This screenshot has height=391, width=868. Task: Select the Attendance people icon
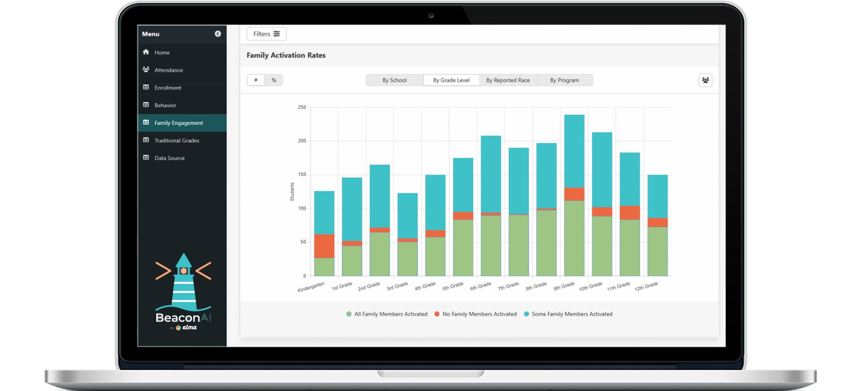[x=146, y=70]
